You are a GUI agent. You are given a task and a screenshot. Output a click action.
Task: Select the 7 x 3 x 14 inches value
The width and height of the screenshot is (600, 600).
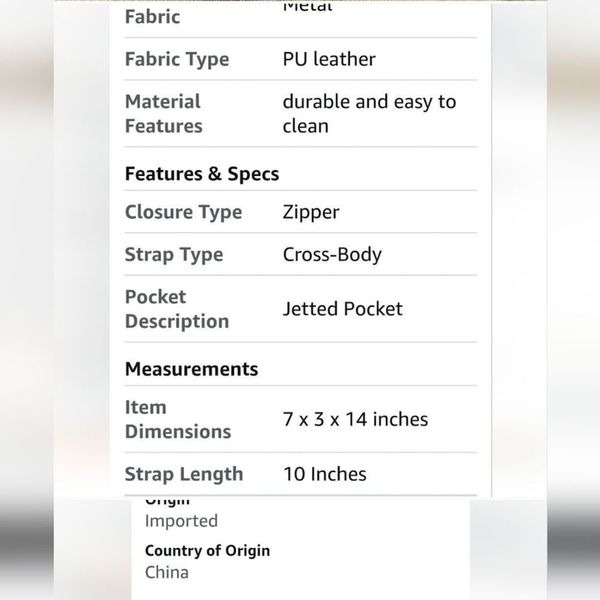[x=355, y=419]
